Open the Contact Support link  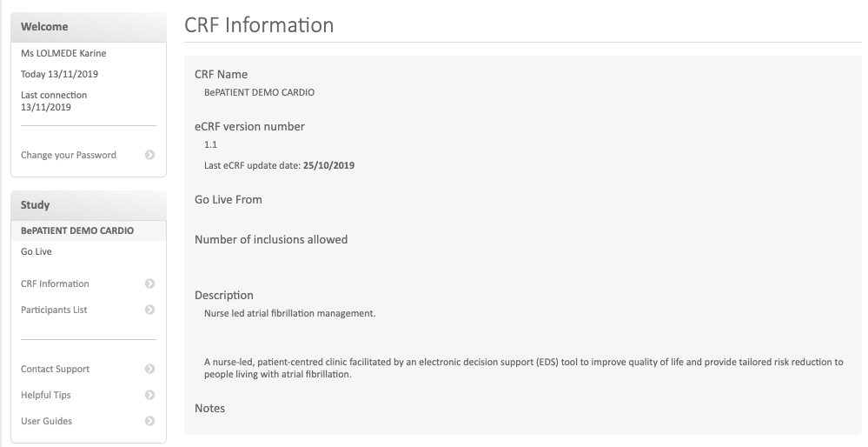(x=55, y=369)
